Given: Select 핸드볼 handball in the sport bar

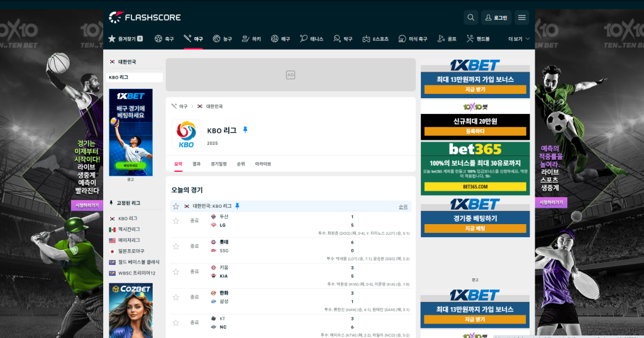Looking at the screenshot, I should 478,38.
